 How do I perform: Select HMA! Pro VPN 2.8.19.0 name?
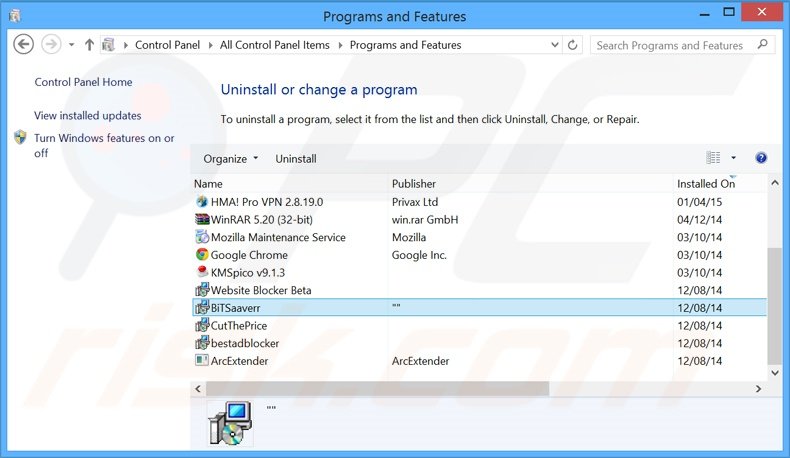pyautogui.click(x=267, y=202)
